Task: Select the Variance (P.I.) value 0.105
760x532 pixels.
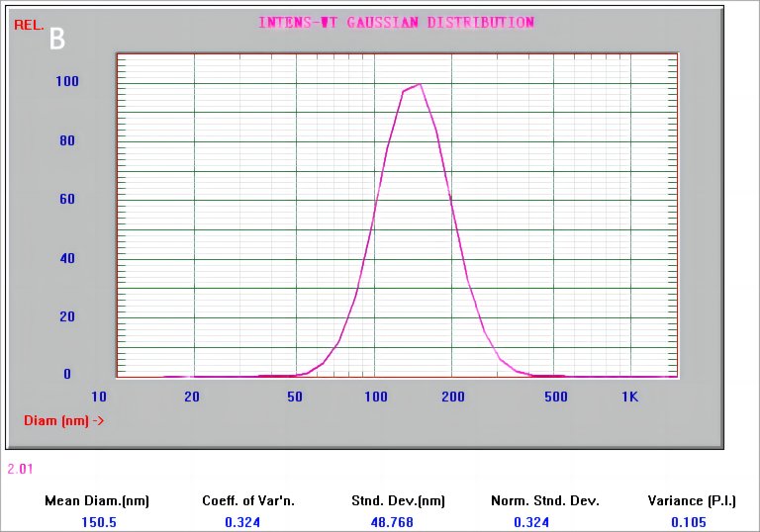Action: tap(689, 521)
